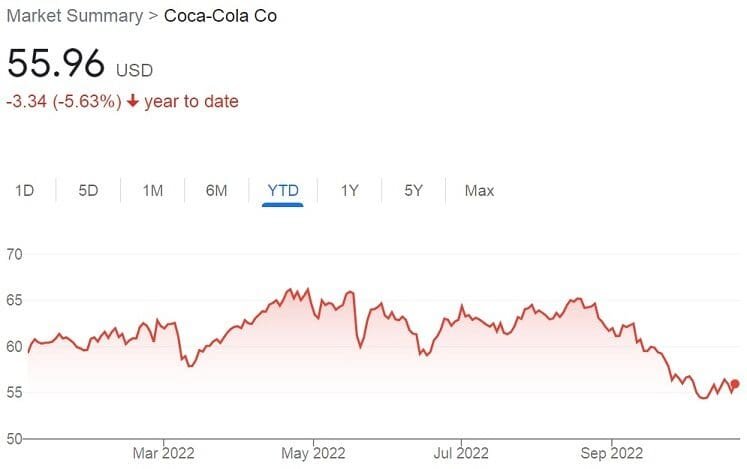Select the 1D time range tab

click(25, 190)
